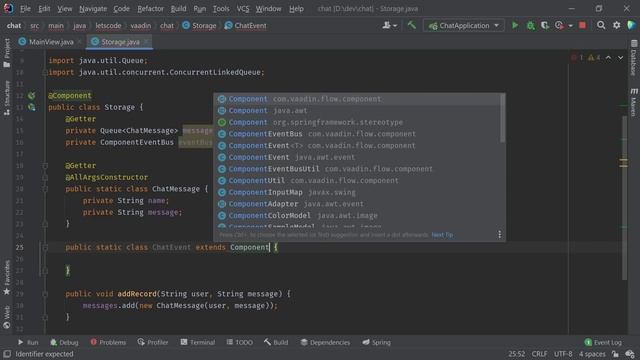Screen dimensions: 640x360
Task: Go to next highlighted error arrow
Action: pos(620,58)
